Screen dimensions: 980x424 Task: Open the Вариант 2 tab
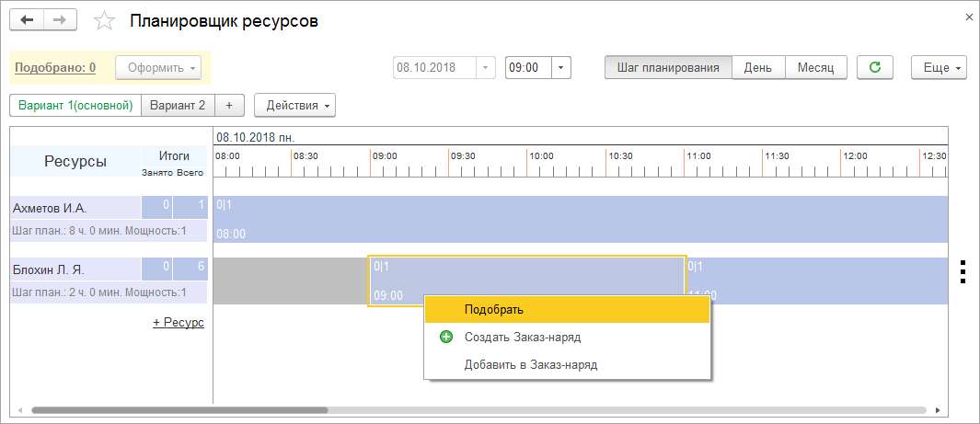pyautogui.click(x=178, y=105)
